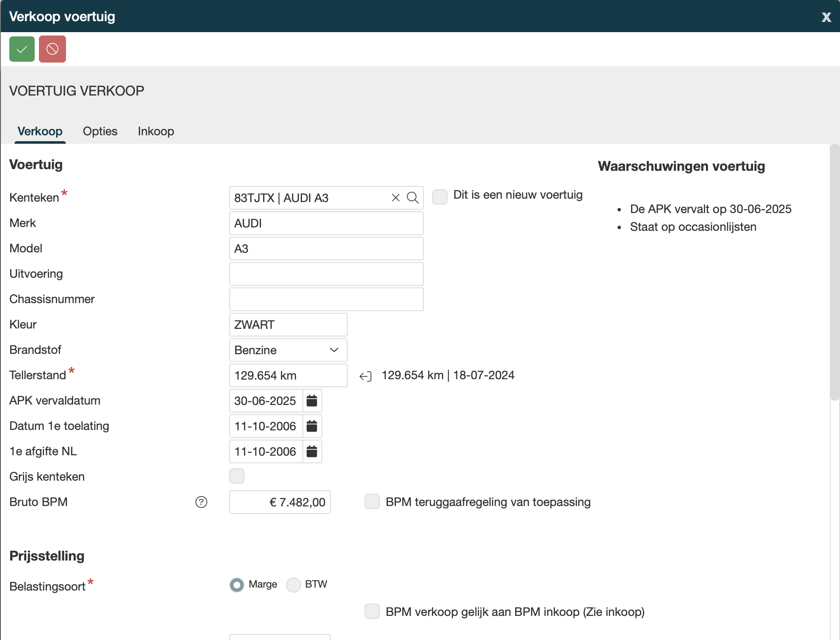Switch to the Opties tab
840x640 pixels.
click(100, 131)
